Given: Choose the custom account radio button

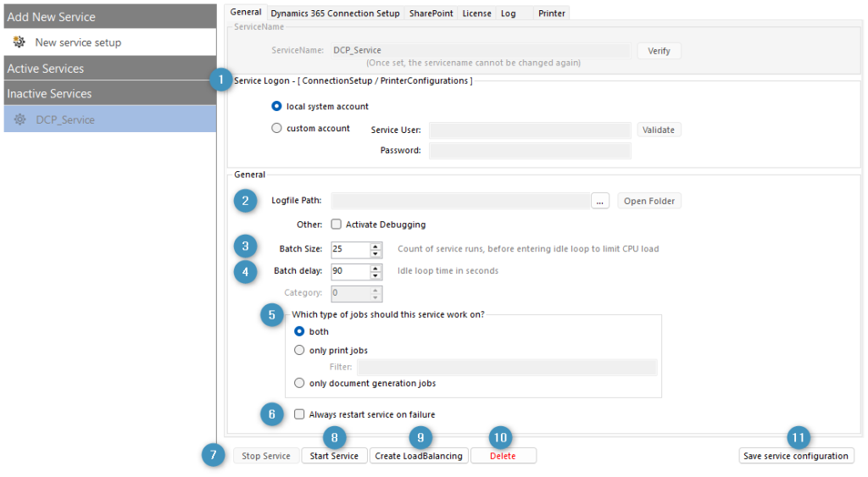Looking at the screenshot, I should [x=276, y=129].
